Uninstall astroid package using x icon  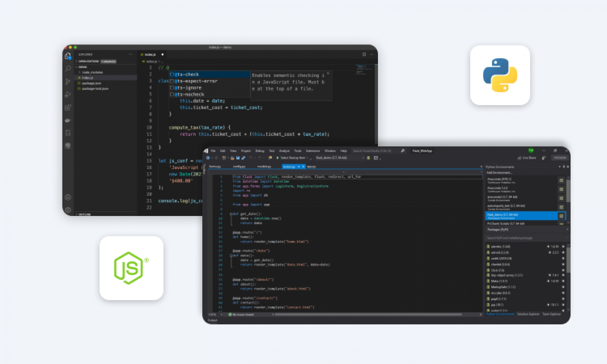coord(563,252)
